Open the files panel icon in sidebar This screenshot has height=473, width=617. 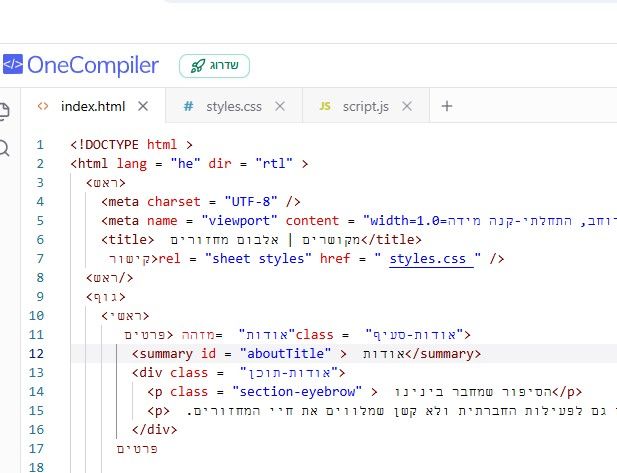pyautogui.click(x=4, y=111)
